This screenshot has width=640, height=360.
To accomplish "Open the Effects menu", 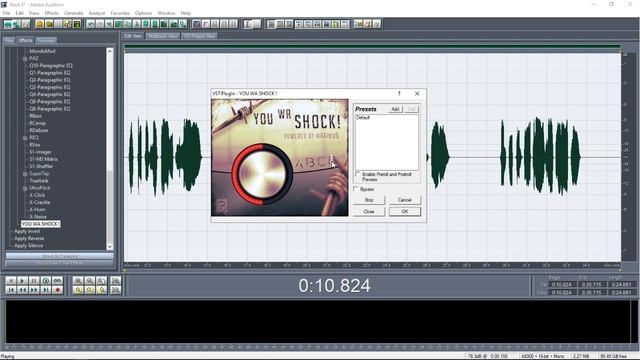I will click(52, 13).
